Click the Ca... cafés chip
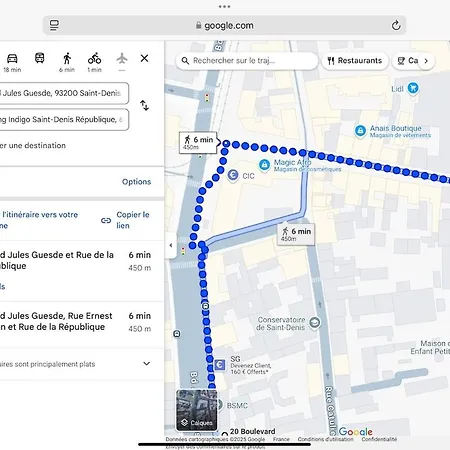 point(408,61)
